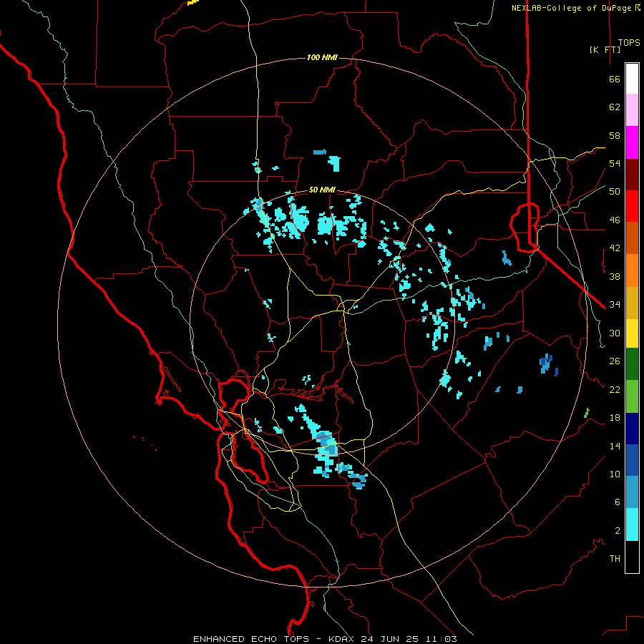Select the steel light blue legend segment
The width and height of the screenshot is (644, 644).
pos(632,492)
